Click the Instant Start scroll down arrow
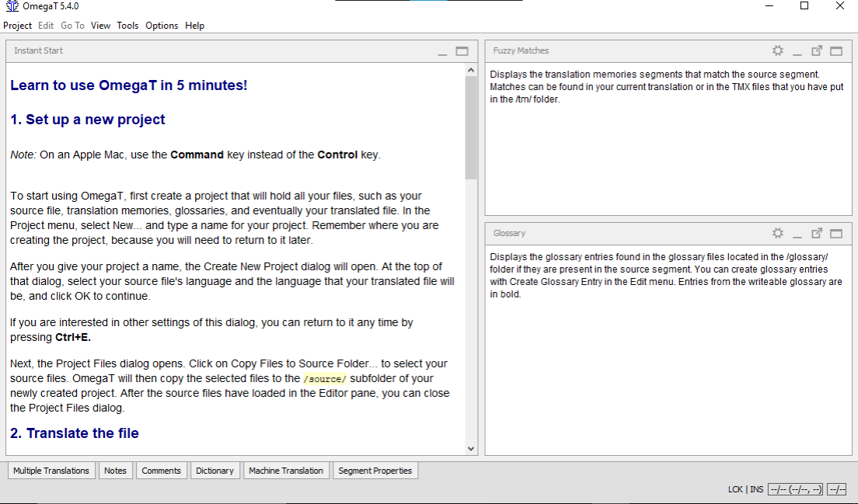858x504 pixels. tap(471, 449)
